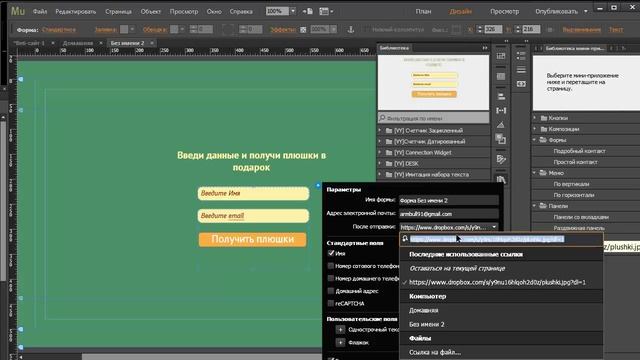Click the anchor icon in the control bar
Image resolution: width=640 pixels, height=360 pixels.
coord(350,29)
